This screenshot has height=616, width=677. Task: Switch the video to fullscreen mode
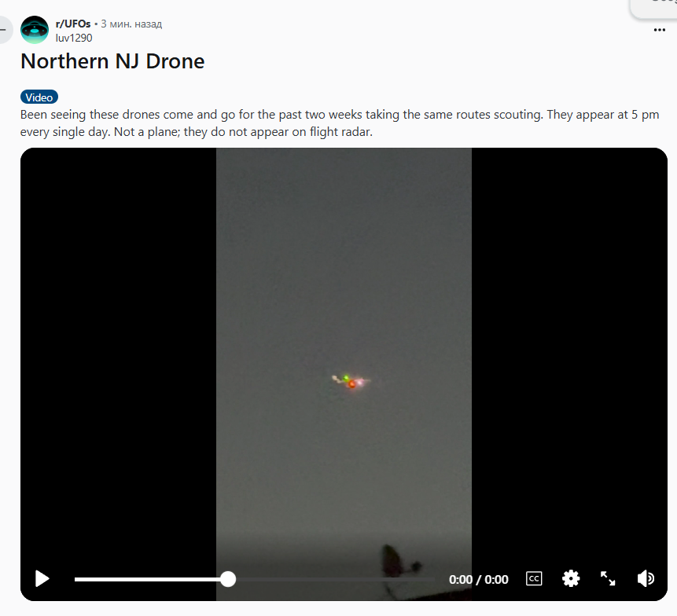[x=608, y=578]
